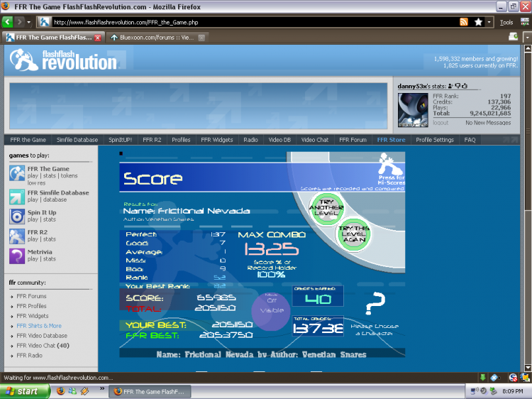
Task: Go back with the green Back arrow
Action: point(8,22)
